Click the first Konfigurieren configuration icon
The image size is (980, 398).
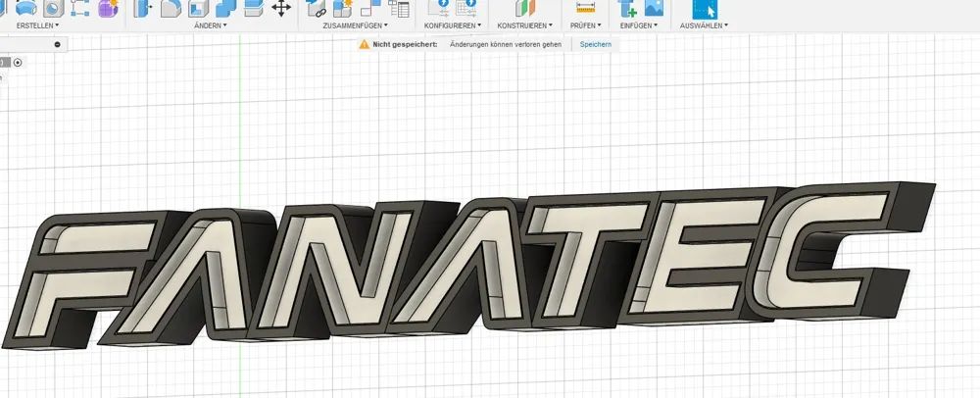coord(438,8)
